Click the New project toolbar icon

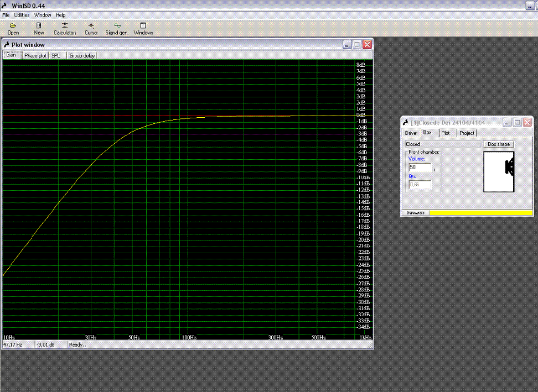tap(39, 28)
